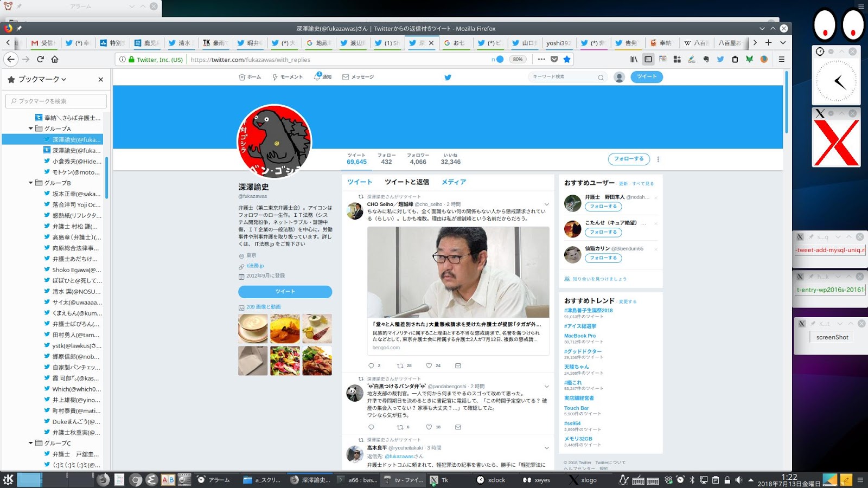Open the soup bowl media thumbnail
Screen dimensions: 868x488
pyautogui.click(x=253, y=329)
